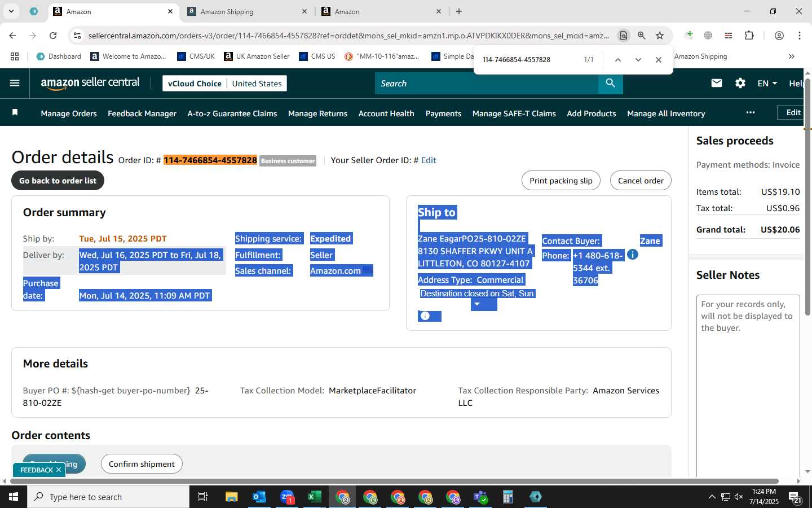Click the Amazon.com sales channel link

[336, 271]
